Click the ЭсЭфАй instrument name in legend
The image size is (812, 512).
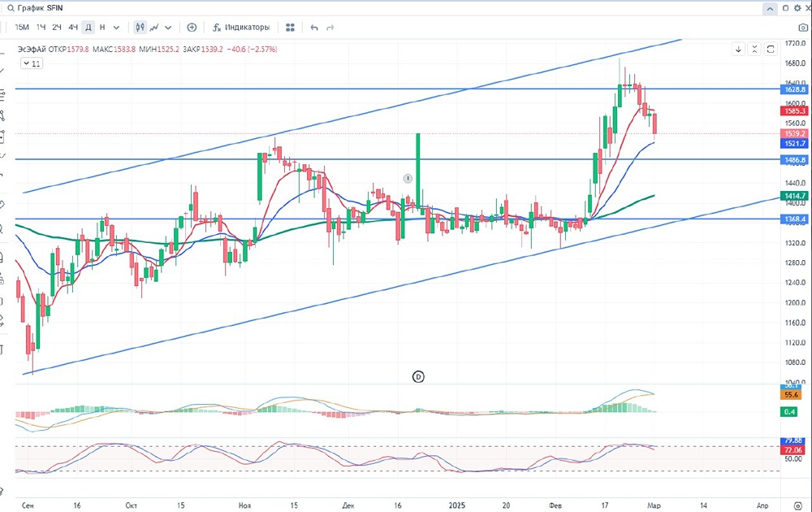tap(32, 50)
